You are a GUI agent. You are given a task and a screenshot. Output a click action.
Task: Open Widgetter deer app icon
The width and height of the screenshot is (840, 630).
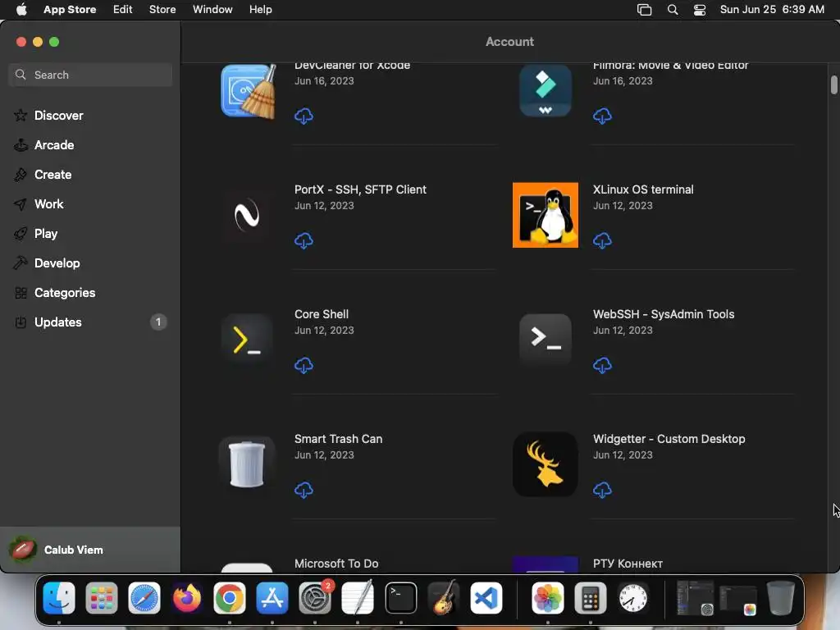coord(546,464)
